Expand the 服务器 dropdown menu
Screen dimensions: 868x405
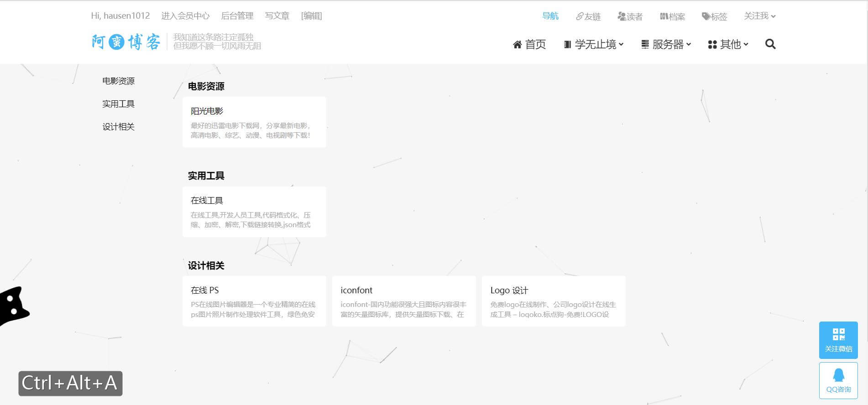point(666,45)
